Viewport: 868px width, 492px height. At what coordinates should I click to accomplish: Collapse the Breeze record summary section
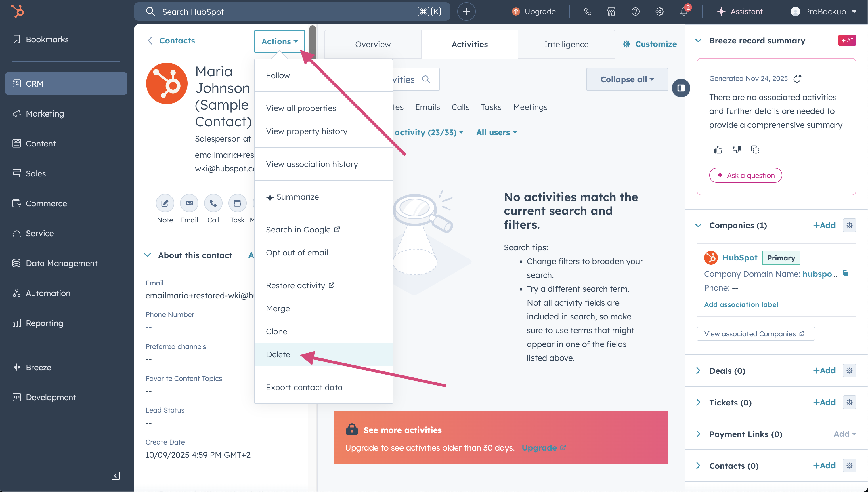[x=698, y=41]
